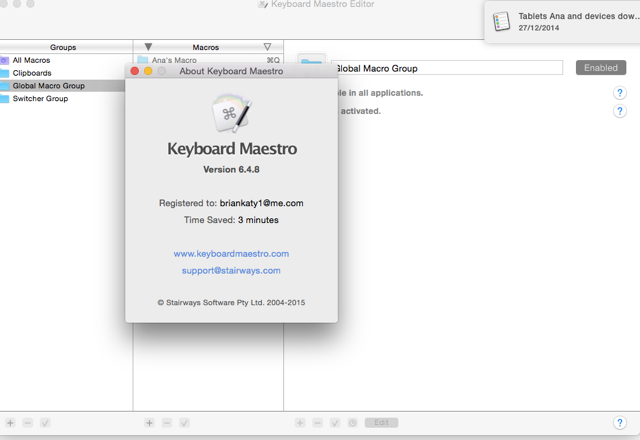Add a new group with plus button
640x440 pixels.
coord(11,423)
